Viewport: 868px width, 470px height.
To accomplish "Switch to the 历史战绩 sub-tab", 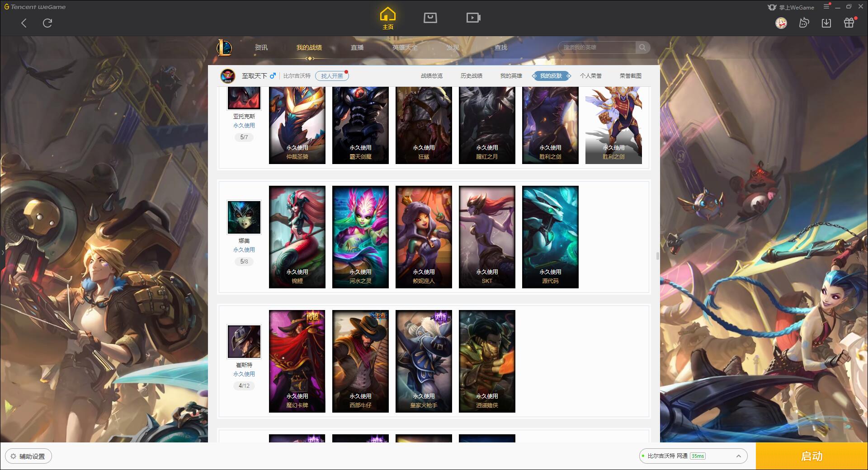I will 472,76.
